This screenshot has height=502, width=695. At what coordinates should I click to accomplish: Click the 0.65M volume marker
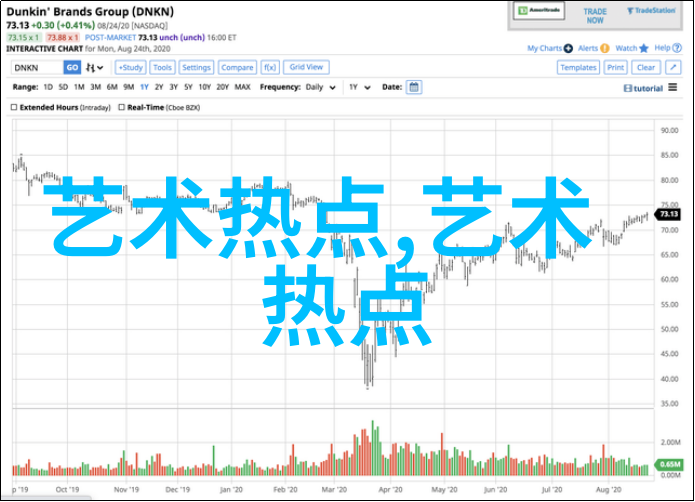tap(669, 464)
